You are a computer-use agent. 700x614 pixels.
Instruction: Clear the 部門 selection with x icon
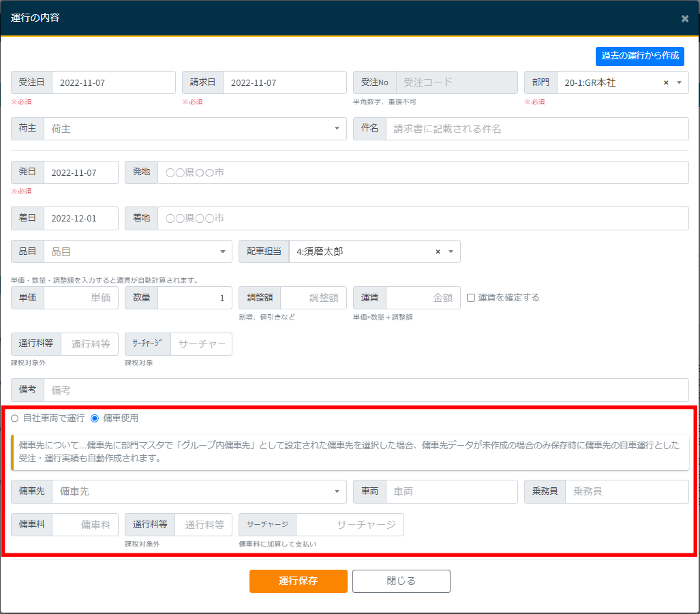(x=666, y=82)
